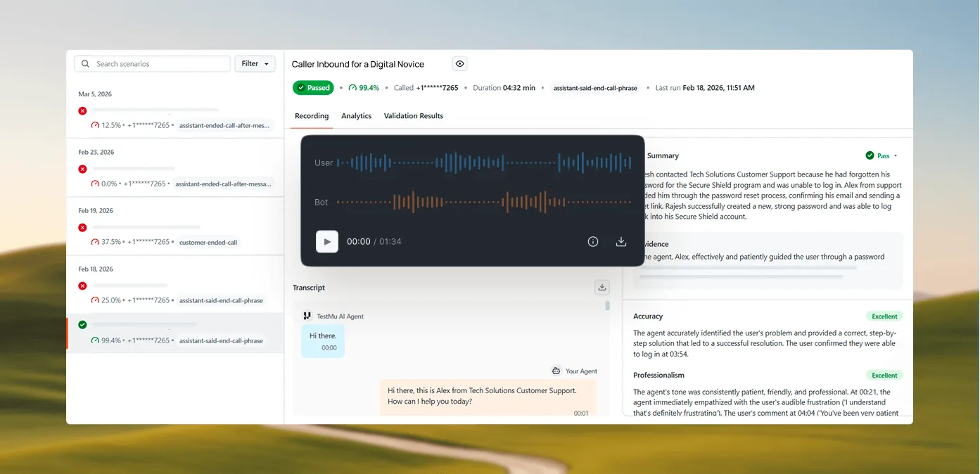980x474 pixels.
Task: Focus the Search scenarios field
Action: 153,64
